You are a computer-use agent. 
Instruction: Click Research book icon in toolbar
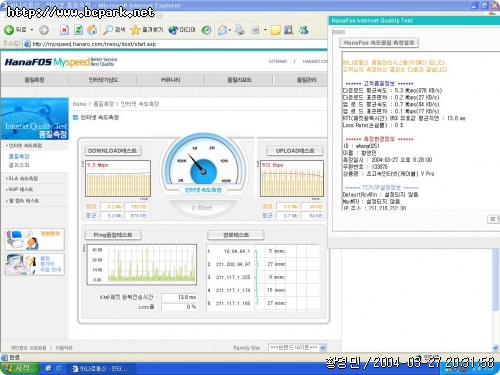289,30
